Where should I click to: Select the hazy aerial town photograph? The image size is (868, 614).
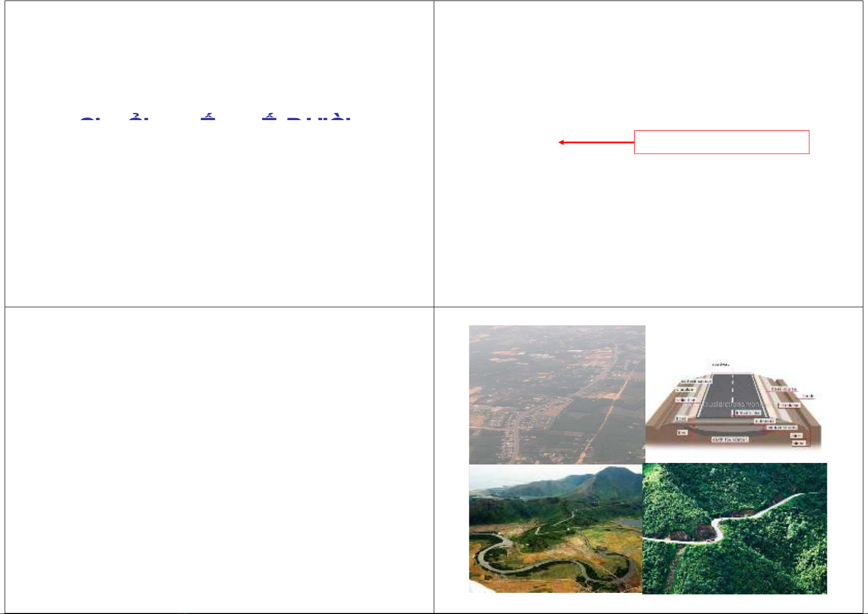557,394
